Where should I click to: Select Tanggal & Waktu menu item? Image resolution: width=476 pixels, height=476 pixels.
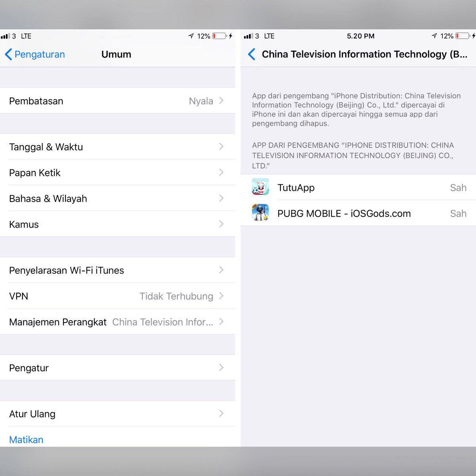coord(117,147)
